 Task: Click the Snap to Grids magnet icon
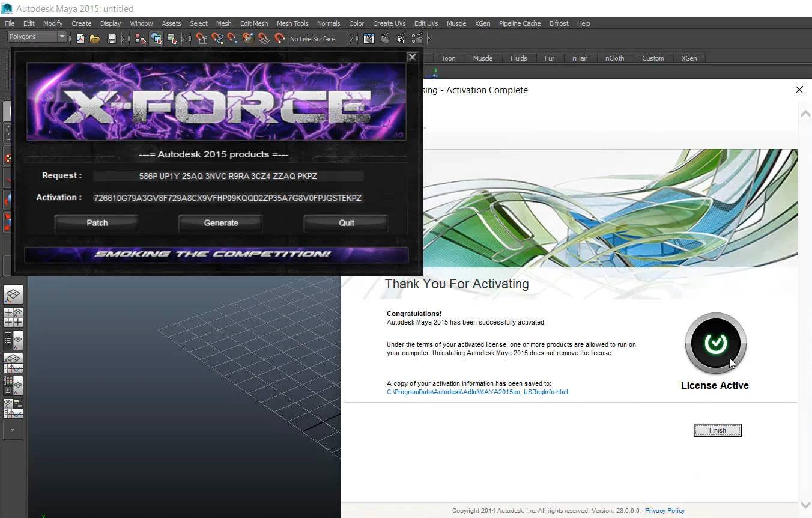(x=201, y=39)
